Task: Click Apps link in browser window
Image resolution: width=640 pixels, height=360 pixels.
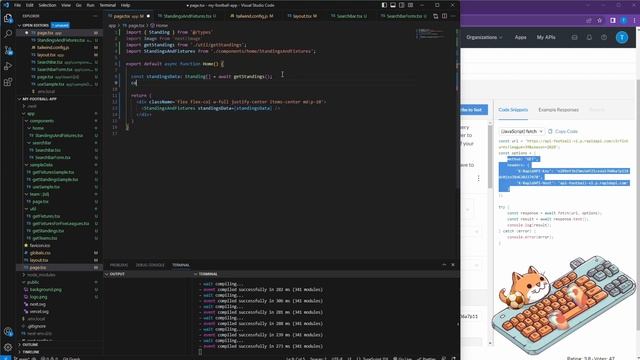Action: [520, 37]
